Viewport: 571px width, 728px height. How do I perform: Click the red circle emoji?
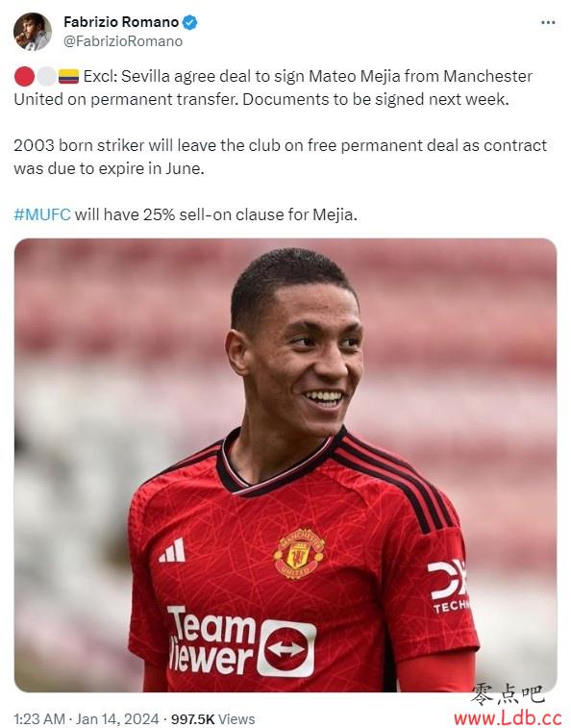[24, 76]
